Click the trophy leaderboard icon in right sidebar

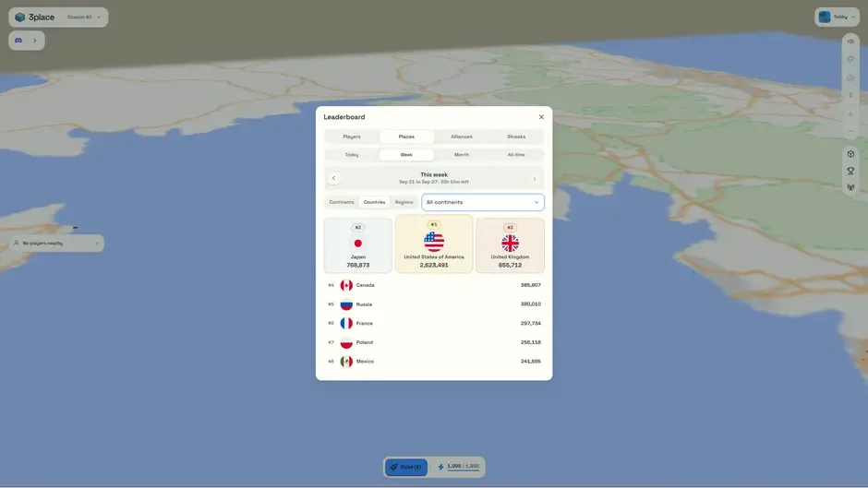pos(850,171)
